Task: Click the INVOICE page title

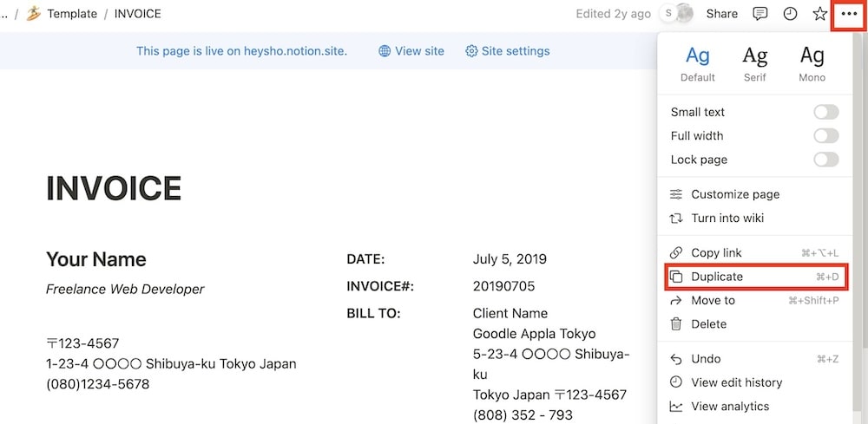Action: (114, 188)
